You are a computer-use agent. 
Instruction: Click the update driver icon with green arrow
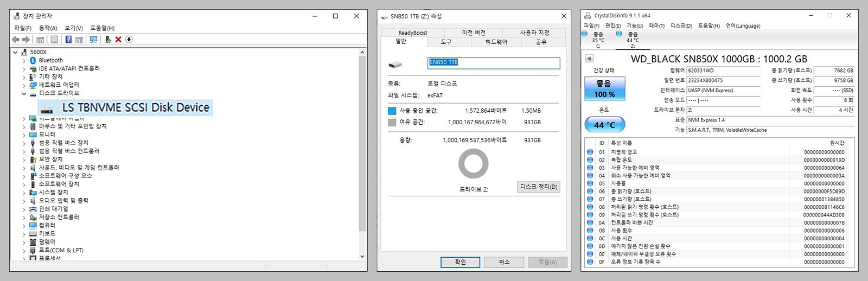(x=108, y=40)
